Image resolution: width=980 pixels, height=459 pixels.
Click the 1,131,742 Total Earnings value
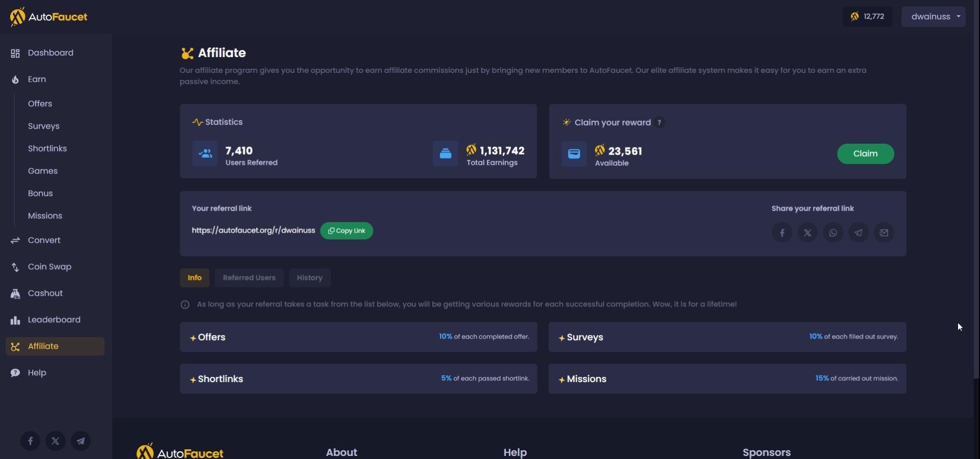click(502, 151)
